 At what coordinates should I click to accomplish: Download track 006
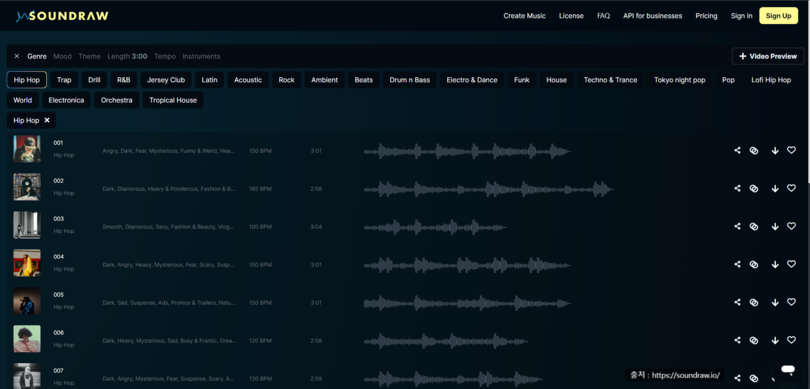click(x=775, y=340)
